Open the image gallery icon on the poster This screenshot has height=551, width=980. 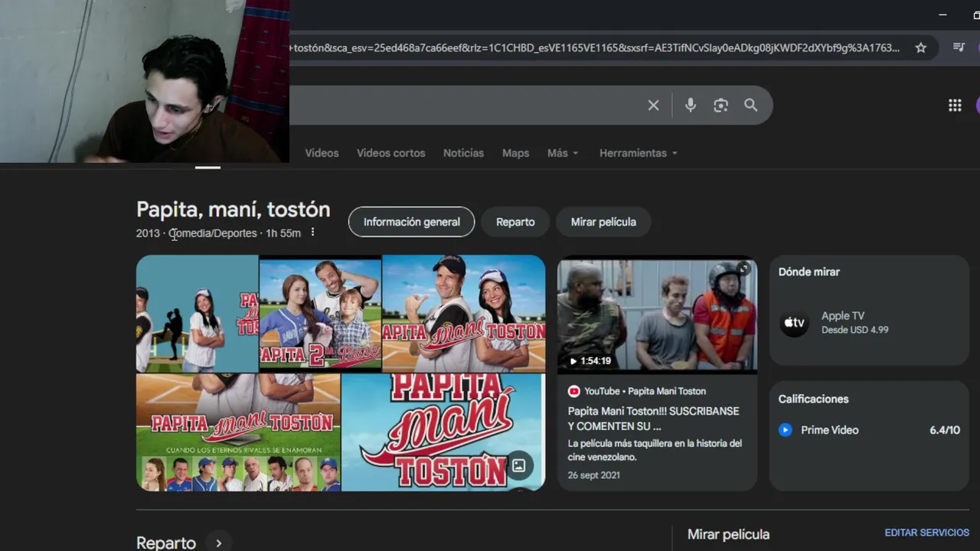coord(518,465)
